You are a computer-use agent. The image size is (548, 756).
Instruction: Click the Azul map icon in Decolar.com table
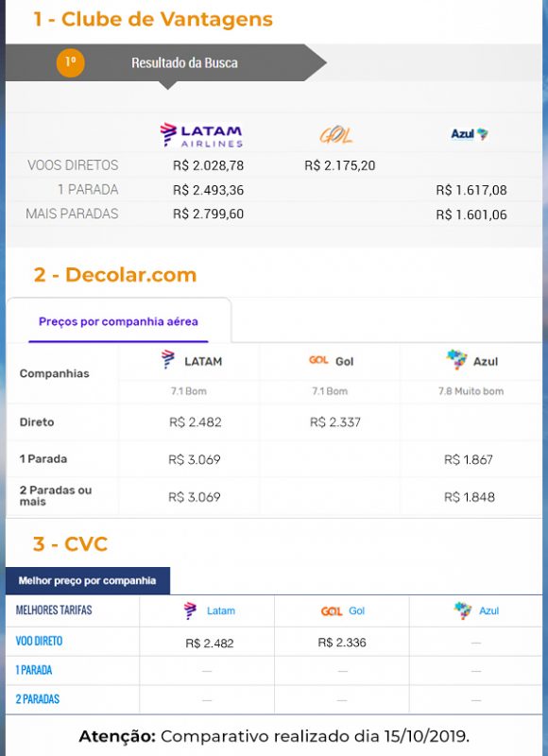click(x=456, y=360)
